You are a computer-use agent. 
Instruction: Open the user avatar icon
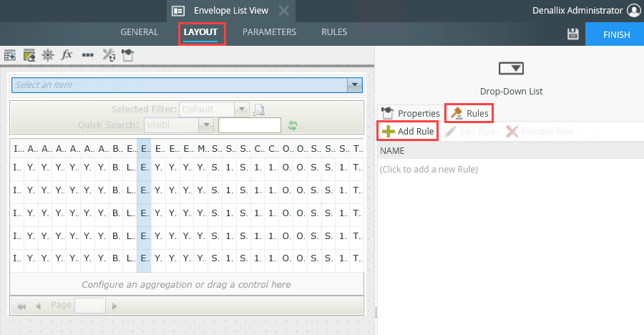pos(634,10)
